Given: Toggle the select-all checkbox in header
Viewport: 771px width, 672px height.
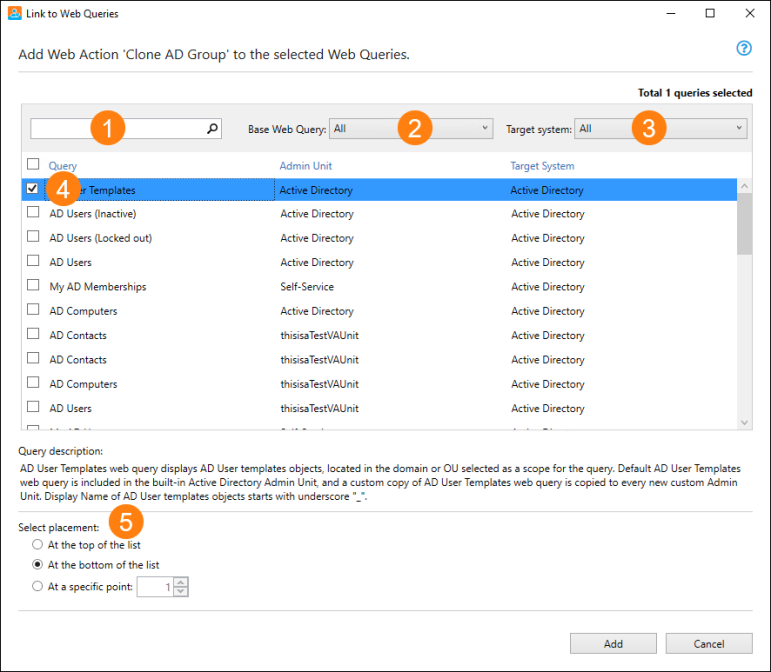Looking at the screenshot, I should tap(33, 164).
